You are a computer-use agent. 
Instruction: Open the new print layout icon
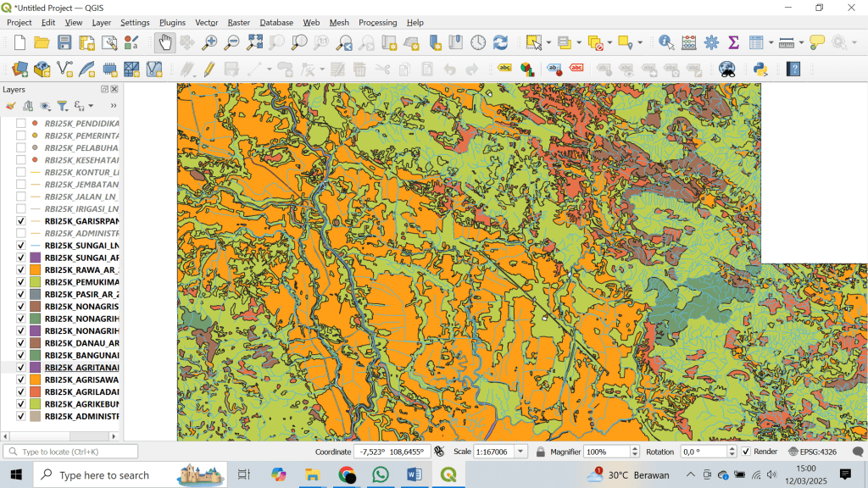tap(86, 42)
